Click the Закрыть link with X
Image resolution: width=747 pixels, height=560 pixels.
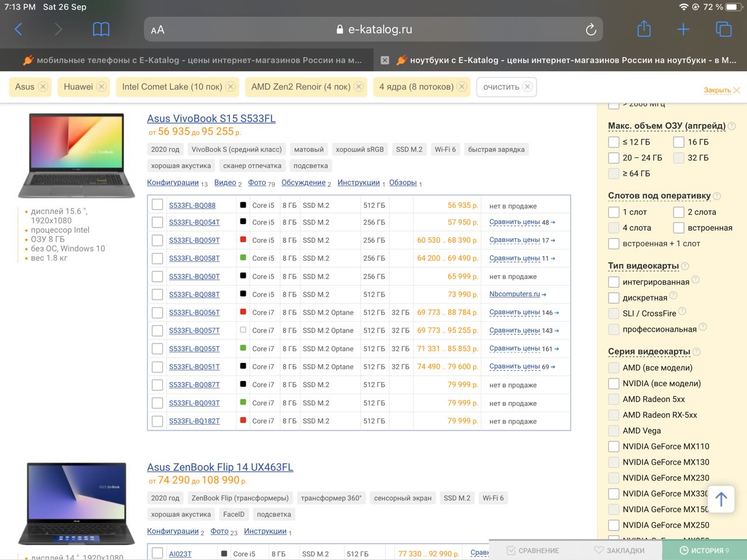pos(722,90)
